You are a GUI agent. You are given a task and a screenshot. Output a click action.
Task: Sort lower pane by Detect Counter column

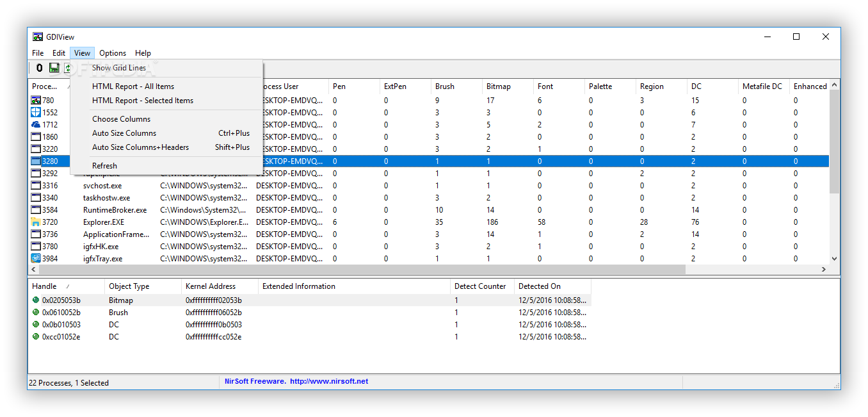(483, 286)
